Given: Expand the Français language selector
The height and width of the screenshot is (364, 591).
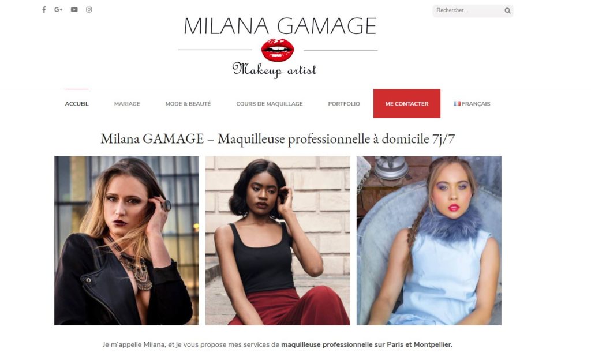Looking at the screenshot, I should (x=472, y=104).
